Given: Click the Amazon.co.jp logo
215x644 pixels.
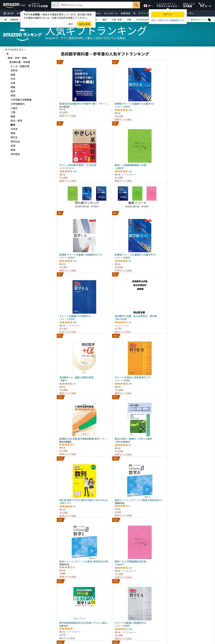Looking at the screenshot, I should (14, 5).
